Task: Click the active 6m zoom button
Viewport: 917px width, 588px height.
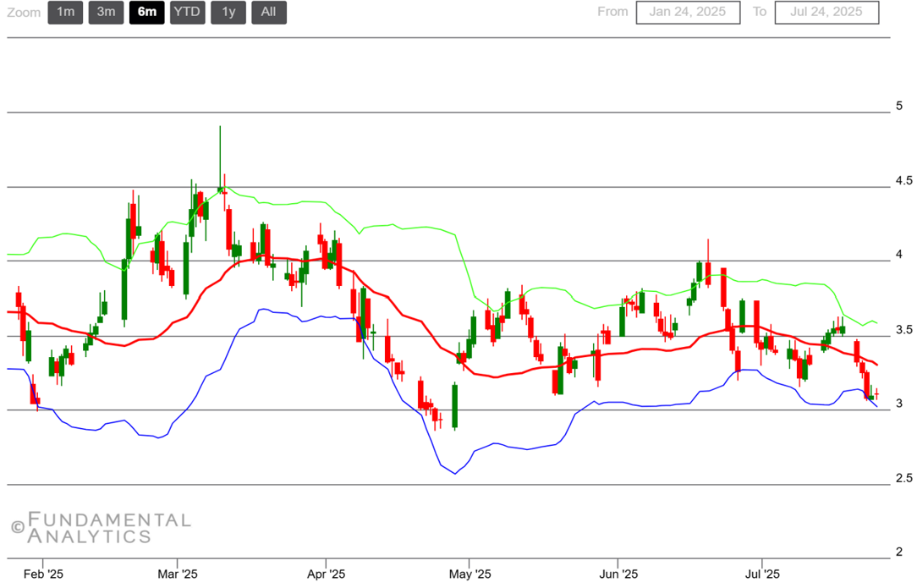Action: pos(146,12)
